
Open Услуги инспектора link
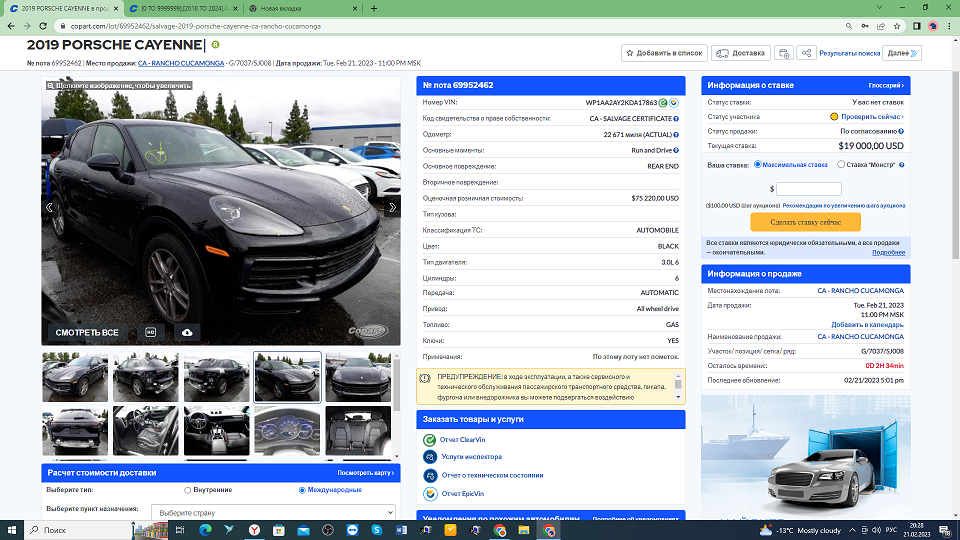[x=471, y=457]
